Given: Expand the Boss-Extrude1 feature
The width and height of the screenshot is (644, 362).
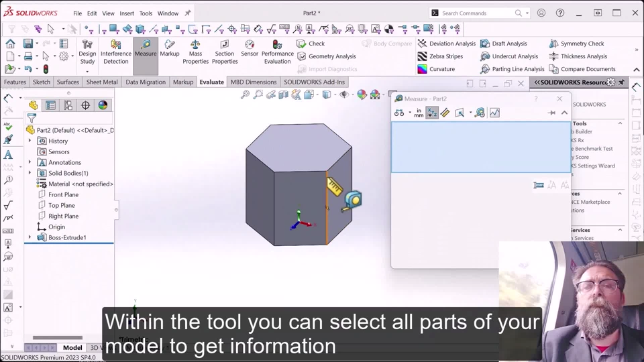Looking at the screenshot, I should click(x=30, y=237).
